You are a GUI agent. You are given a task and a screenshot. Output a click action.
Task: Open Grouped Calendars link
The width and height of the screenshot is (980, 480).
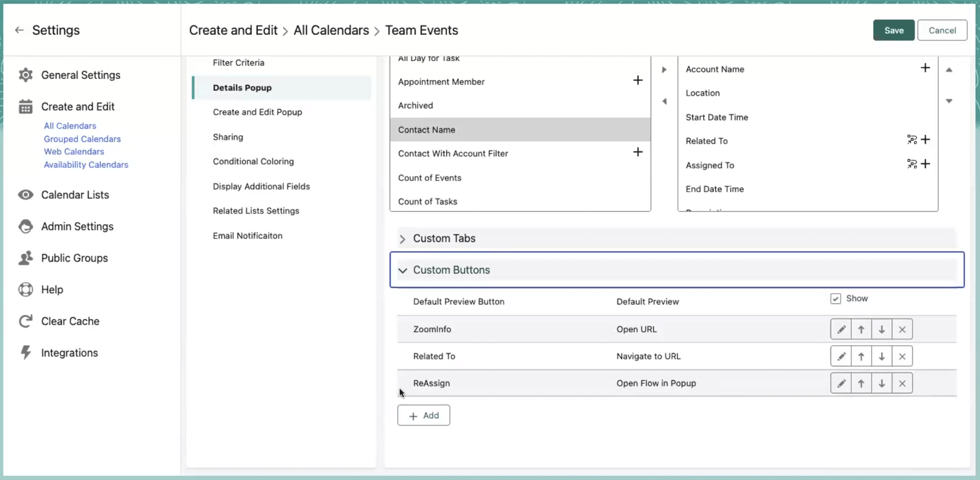(82, 139)
